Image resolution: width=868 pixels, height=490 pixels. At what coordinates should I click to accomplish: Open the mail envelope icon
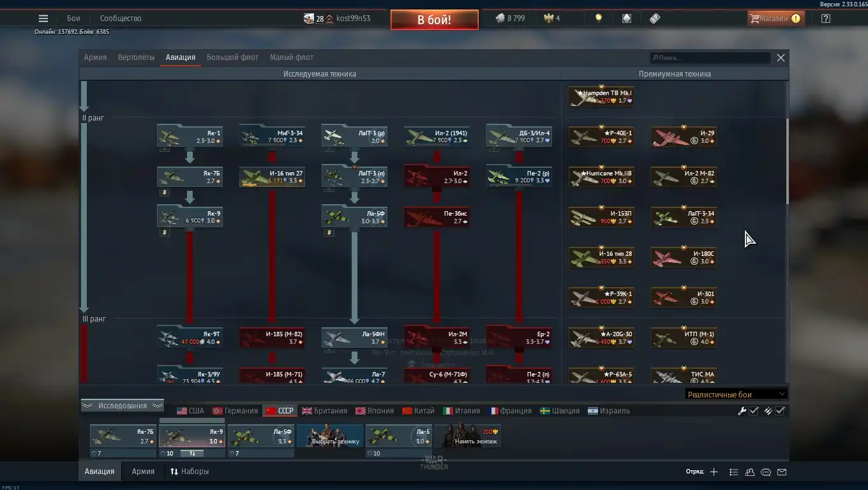click(782, 472)
